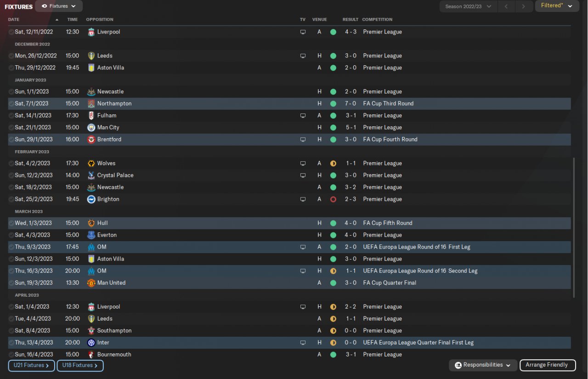Click the Southampton club badge
588x379 pixels.
91,331
